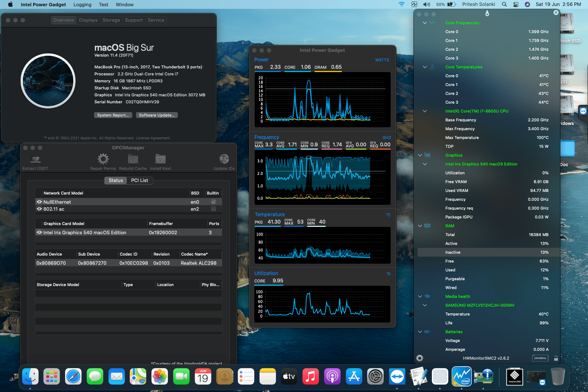Open HWMonitorSMC2 settings gear icon
The image size is (588, 392).
[x=420, y=358]
